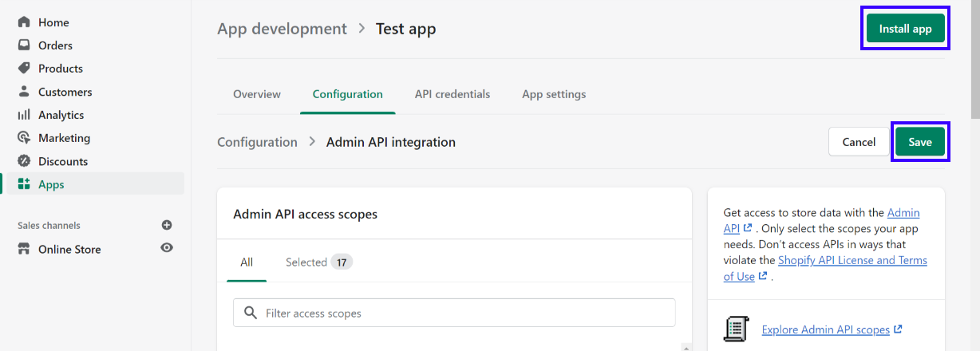Screen dimensions: 980x351
Task: Cancel the configuration changes
Action: click(859, 142)
